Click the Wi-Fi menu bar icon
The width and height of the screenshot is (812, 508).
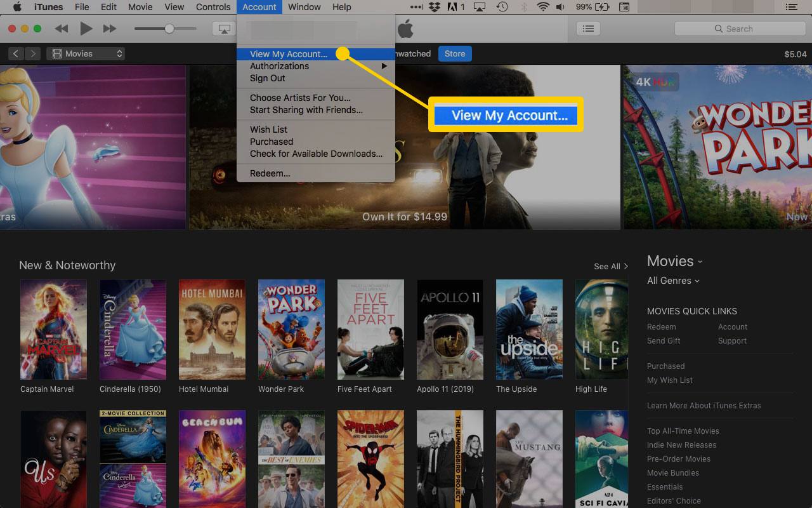[543, 7]
